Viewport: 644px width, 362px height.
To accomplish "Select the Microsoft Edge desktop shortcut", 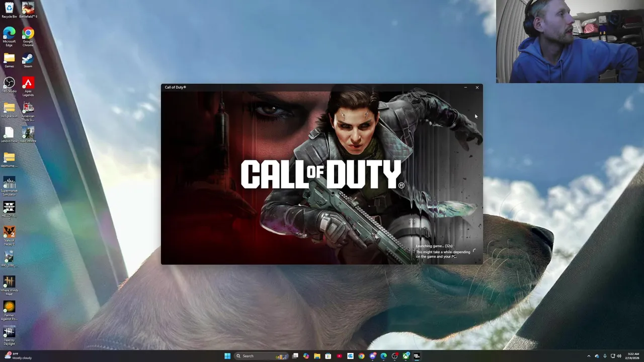I will click(x=9, y=37).
